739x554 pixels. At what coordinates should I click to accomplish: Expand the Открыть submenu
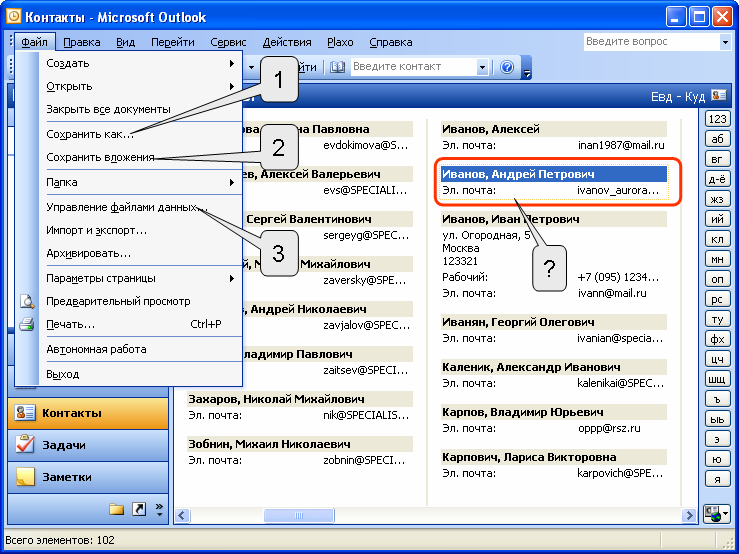click(231, 86)
